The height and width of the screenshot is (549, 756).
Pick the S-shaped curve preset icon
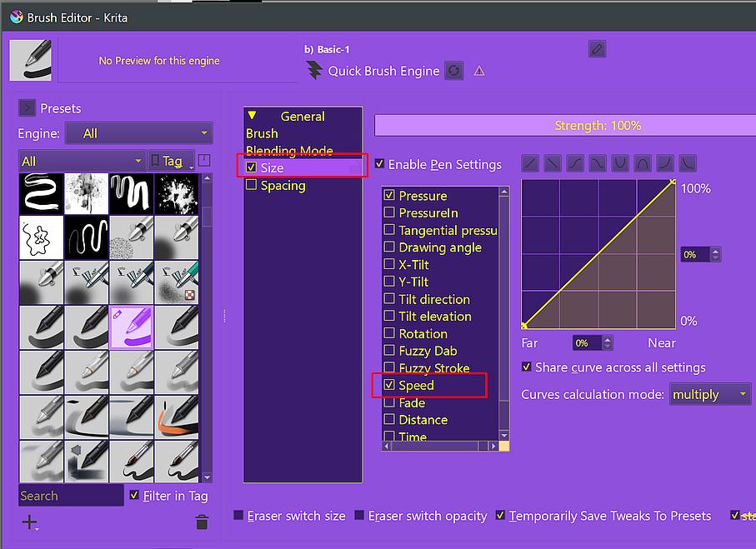pyautogui.click(x=574, y=164)
